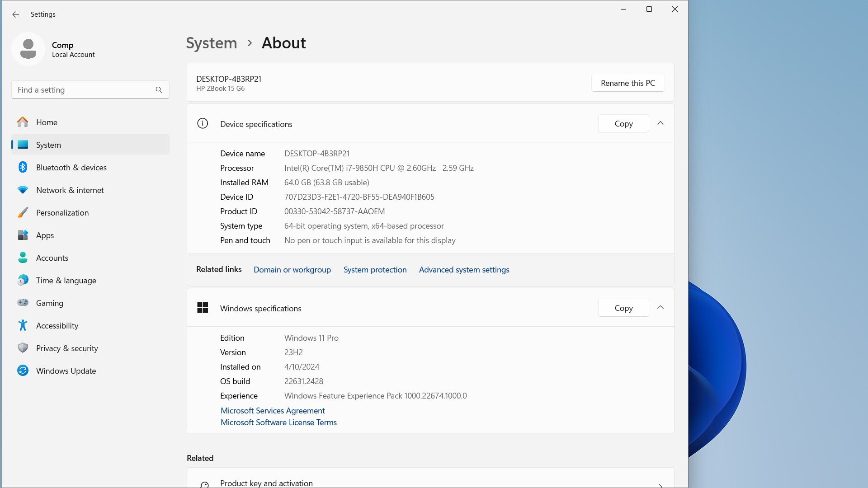Select Time & language settings
This screenshot has width=868, height=488.
(x=90, y=280)
